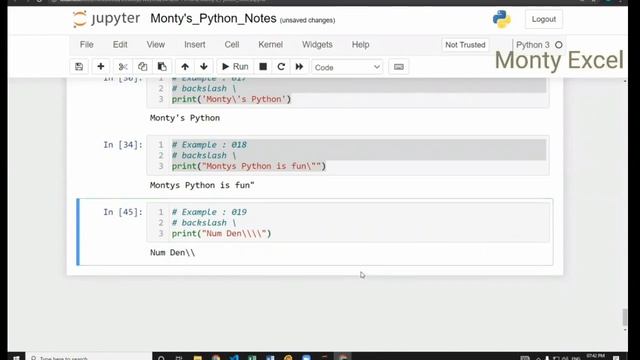The image size is (640, 360).
Task: Click the taskbar clock
Action: pos(595,357)
